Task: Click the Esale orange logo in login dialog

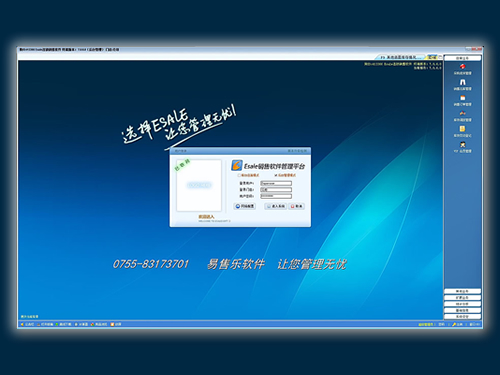Action: pos(237,165)
